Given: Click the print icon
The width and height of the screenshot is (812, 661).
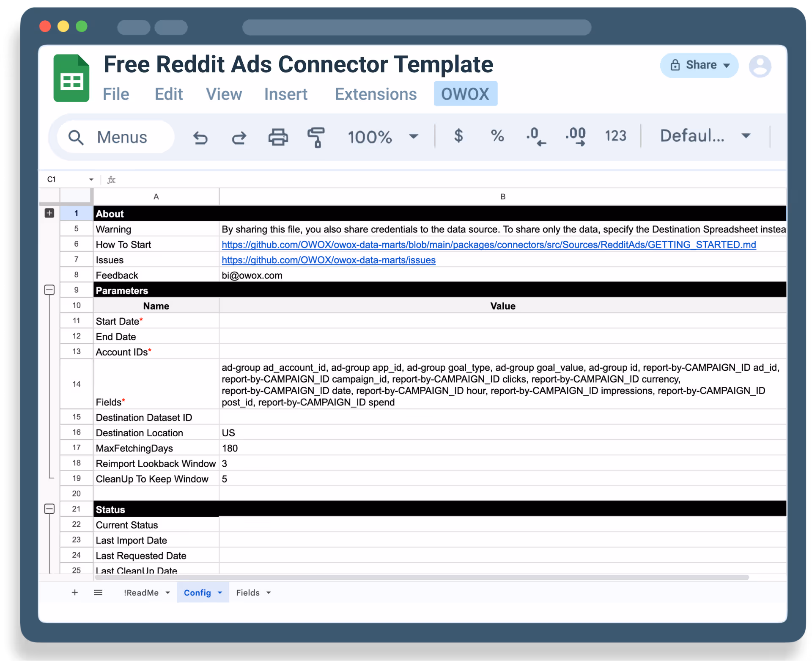Looking at the screenshot, I should (x=278, y=137).
